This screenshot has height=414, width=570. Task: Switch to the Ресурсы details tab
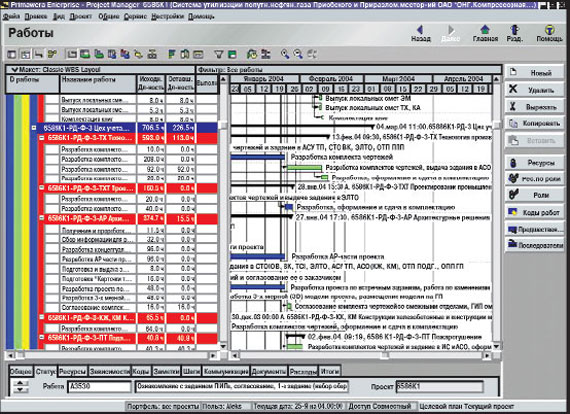point(72,371)
